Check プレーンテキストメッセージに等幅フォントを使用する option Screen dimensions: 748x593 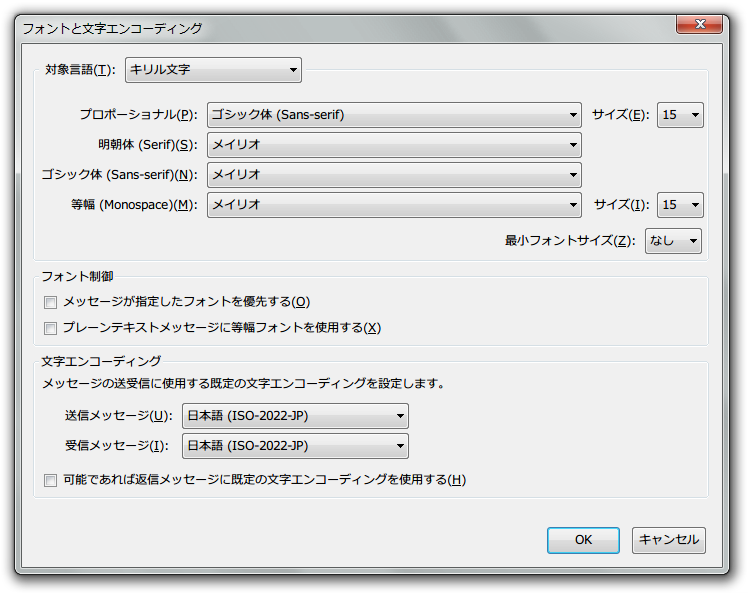[51, 328]
